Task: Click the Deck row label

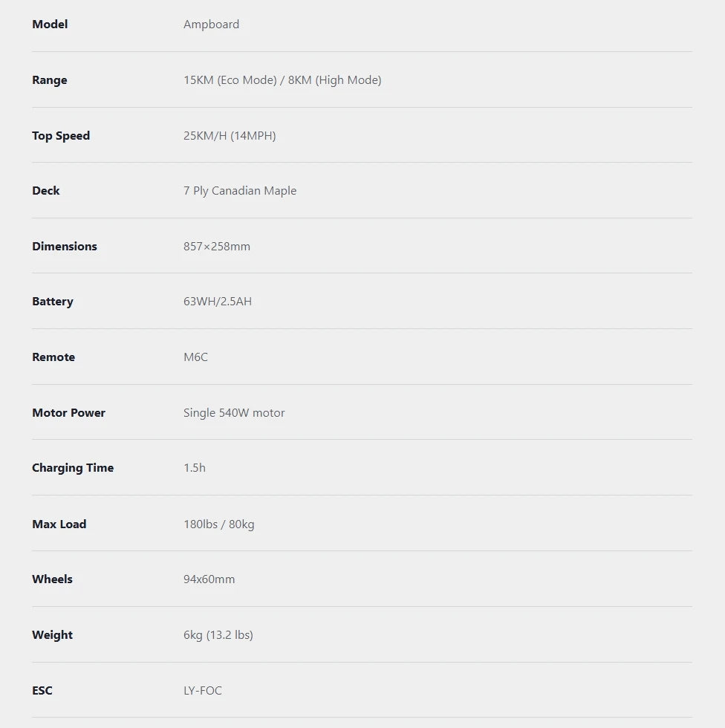Action: (x=46, y=191)
